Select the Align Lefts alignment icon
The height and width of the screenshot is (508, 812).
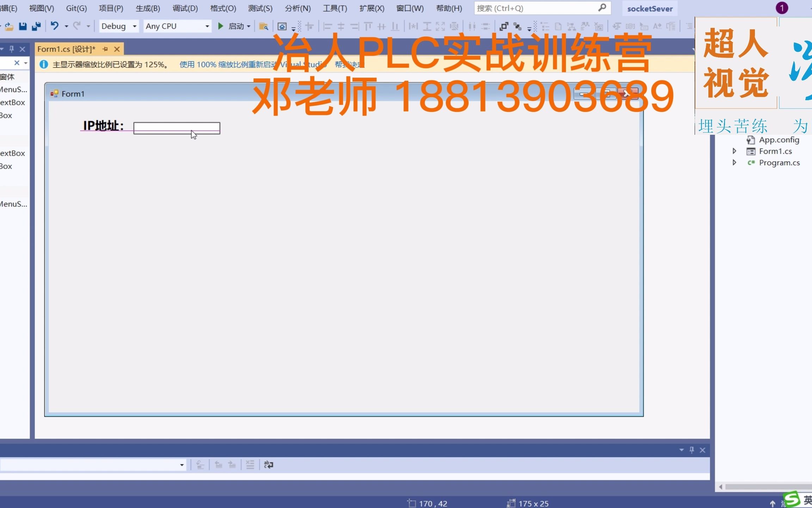pos(327,26)
